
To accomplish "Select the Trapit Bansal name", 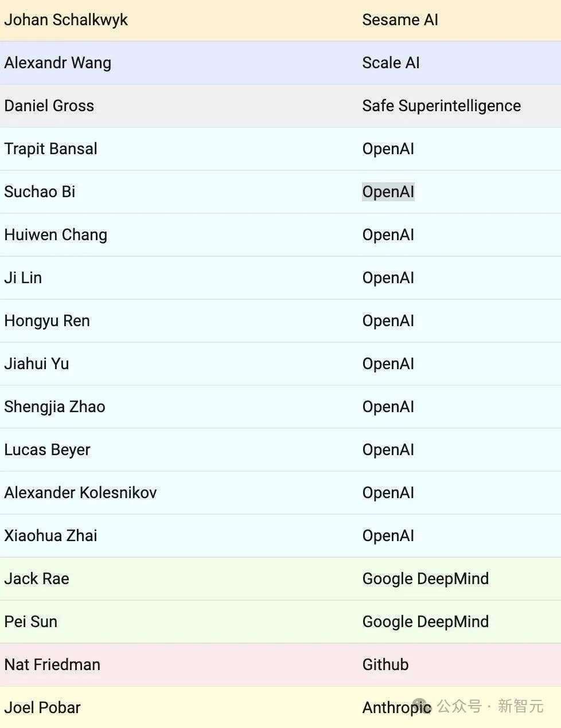I will [x=50, y=149].
